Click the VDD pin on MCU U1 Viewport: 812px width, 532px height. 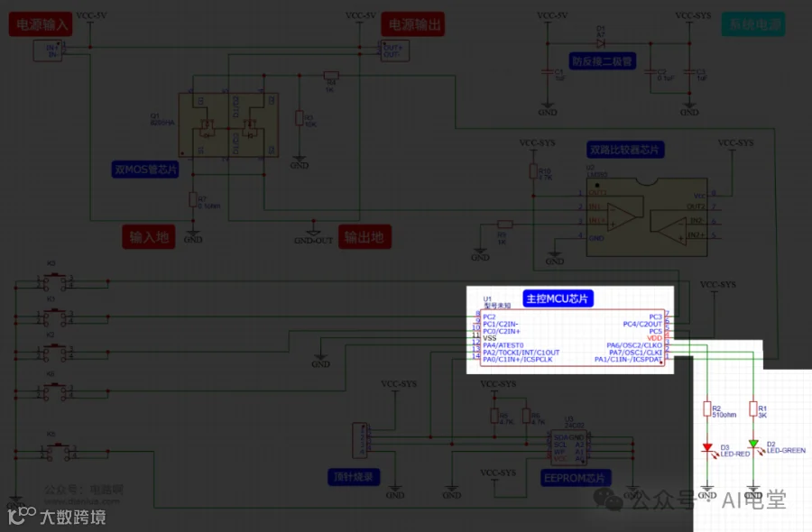(655, 338)
